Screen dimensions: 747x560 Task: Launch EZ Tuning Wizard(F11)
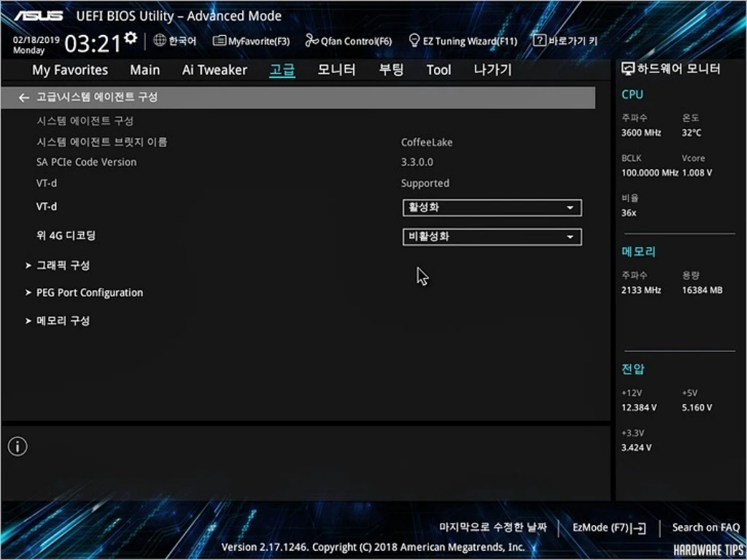pos(470,42)
